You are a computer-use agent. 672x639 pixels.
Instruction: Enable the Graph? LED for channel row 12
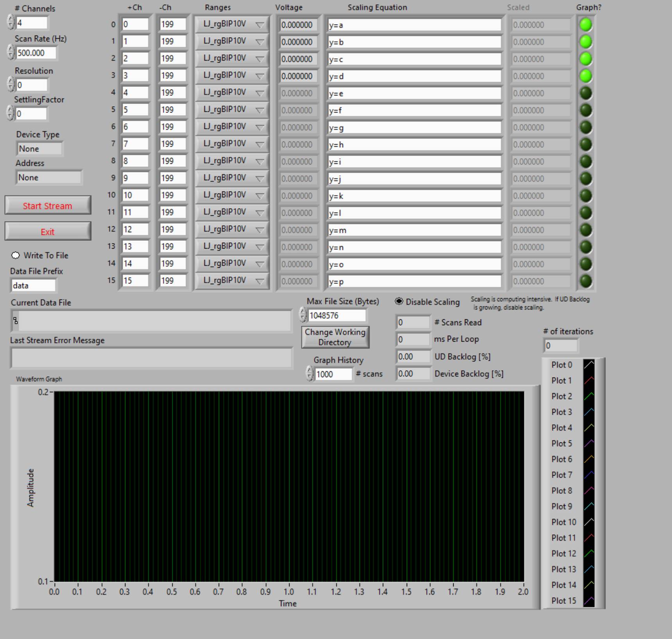tap(586, 230)
